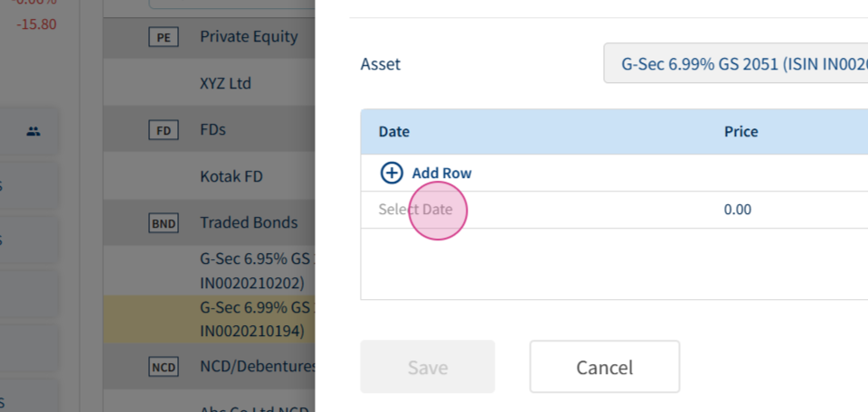
Task: Click the Save button
Action: click(428, 367)
